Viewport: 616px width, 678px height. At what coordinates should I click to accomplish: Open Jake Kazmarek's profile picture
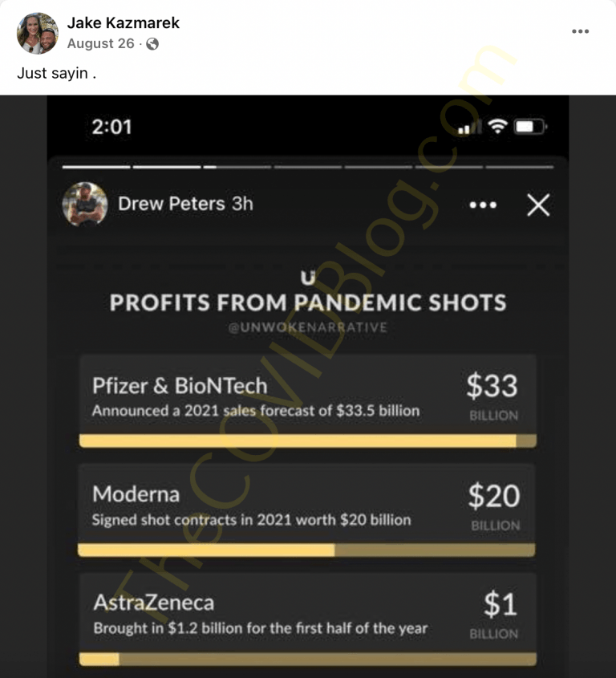point(38,33)
